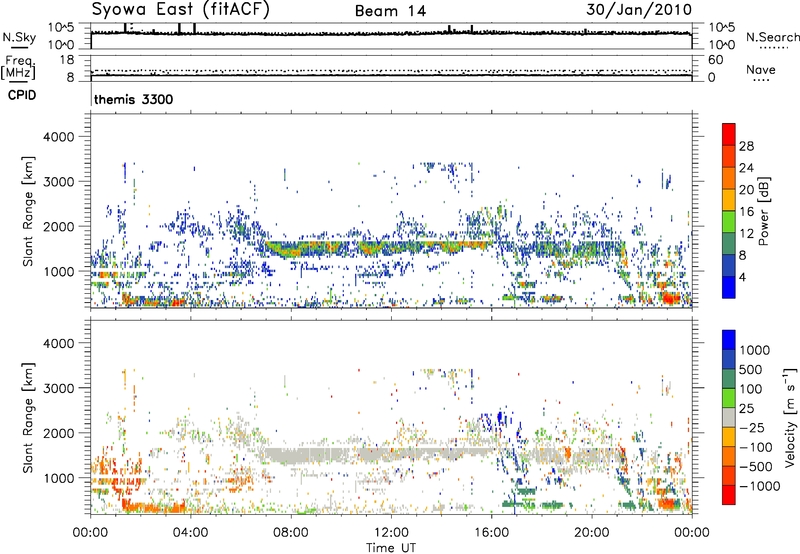This screenshot has height=554, width=800.
Task: Click the 'Nave' legend label
Action: click(x=760, y=69)
